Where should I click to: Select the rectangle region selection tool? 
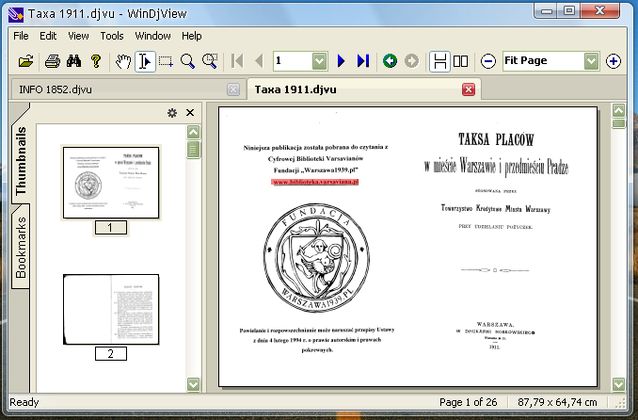click(166, 61)
